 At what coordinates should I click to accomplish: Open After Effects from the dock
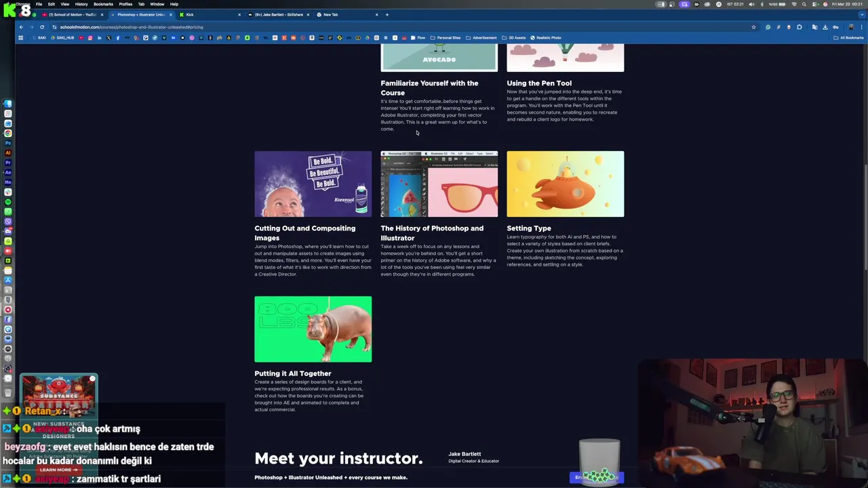(x=8, y=171)
